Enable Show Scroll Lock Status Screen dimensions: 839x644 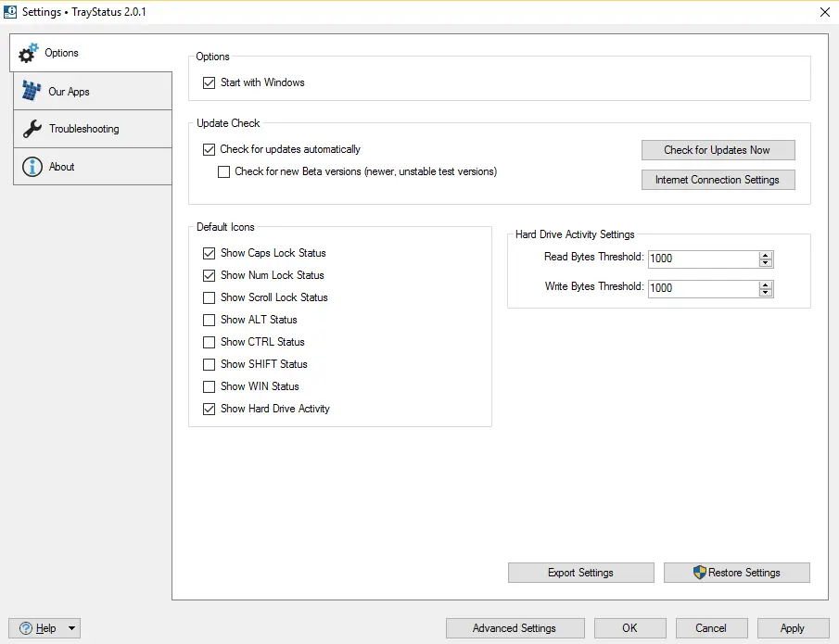[209, 297]
